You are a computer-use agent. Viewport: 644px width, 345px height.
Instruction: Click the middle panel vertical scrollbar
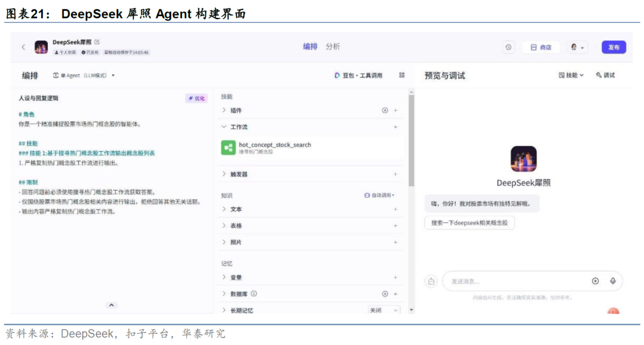pos(411,141)
